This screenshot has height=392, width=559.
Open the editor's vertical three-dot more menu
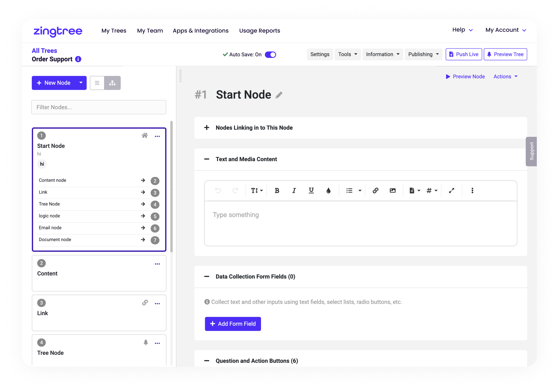pos(472,191)
